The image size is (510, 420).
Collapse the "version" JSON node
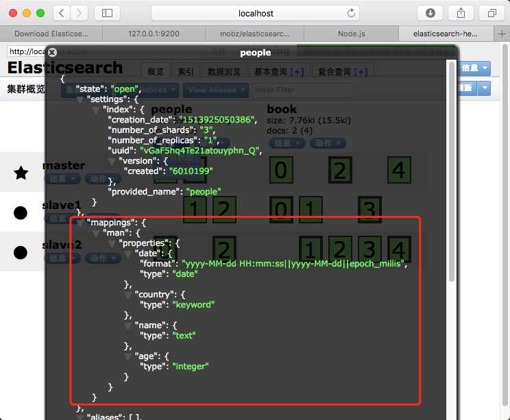pos(112,162)
